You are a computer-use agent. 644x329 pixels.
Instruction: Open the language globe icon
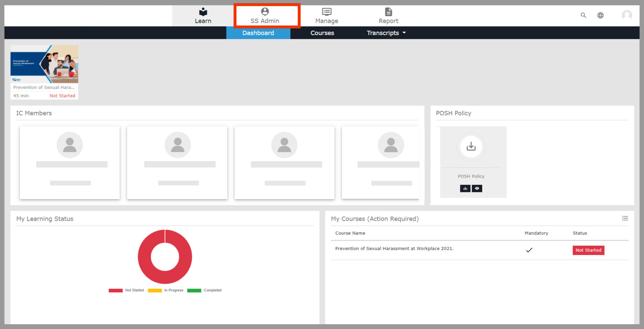(x=600, y=15)
